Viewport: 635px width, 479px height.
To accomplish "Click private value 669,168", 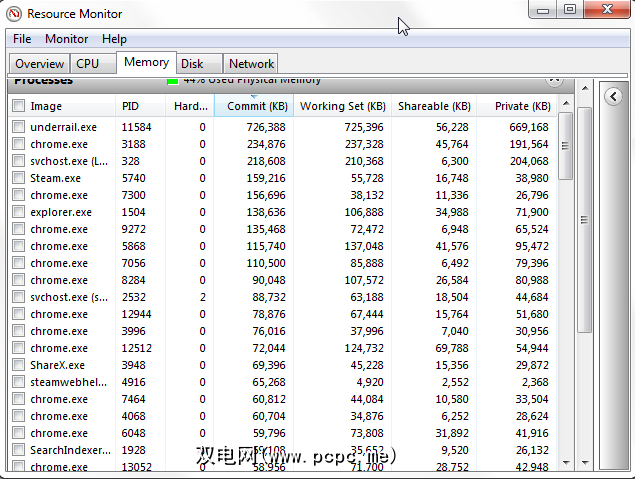I will coord(529,127).
